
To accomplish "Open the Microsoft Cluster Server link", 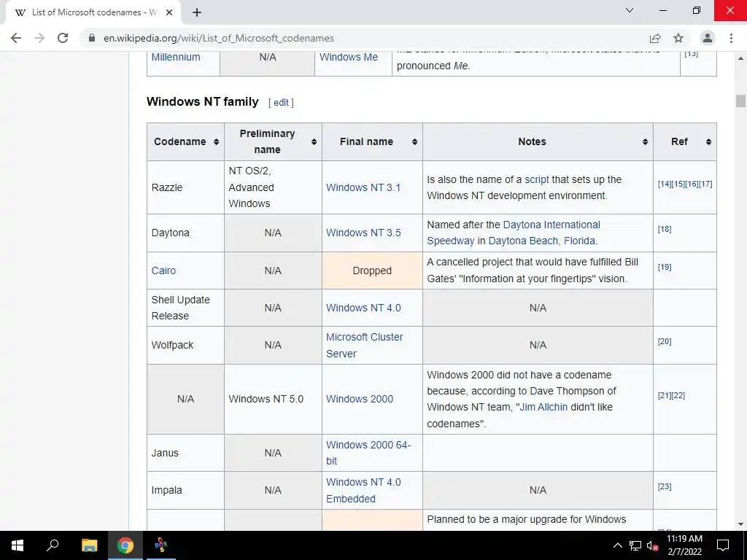I will 365,345.
